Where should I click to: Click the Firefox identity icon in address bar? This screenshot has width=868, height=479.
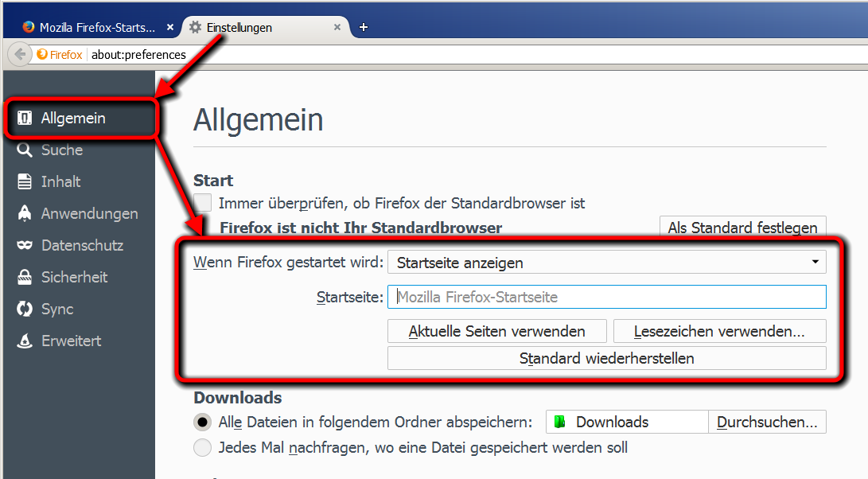pos(42,54)
